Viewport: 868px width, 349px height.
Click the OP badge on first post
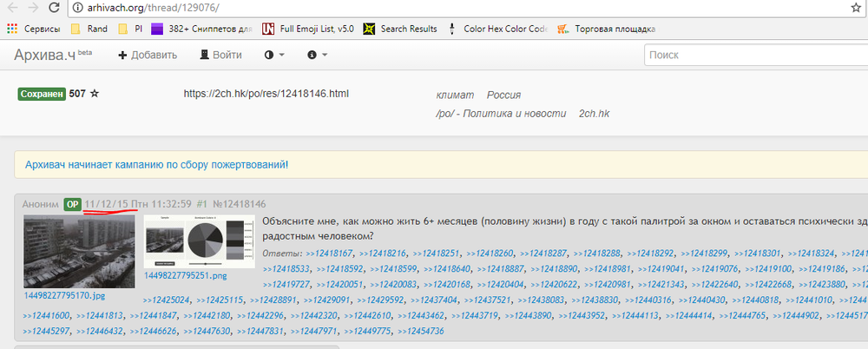pos(72,204)
